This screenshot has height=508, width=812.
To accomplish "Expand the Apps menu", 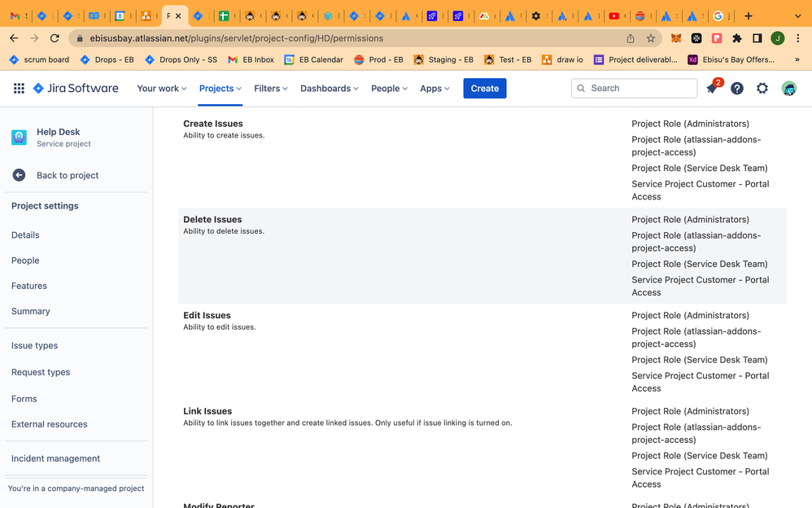I will (434, 88).
